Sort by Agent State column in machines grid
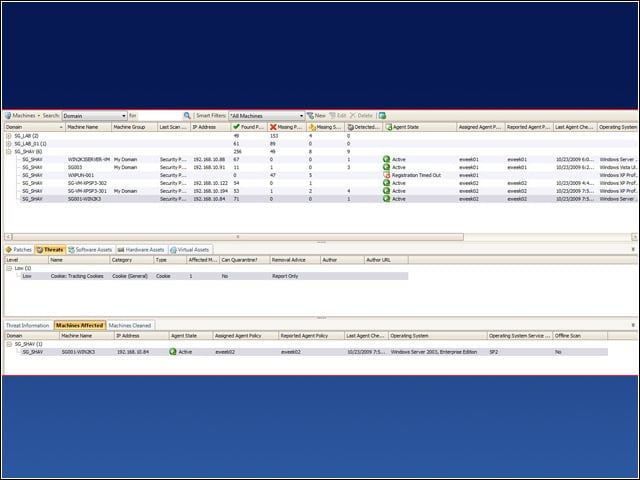640x480 pixels. coord(420,127)
